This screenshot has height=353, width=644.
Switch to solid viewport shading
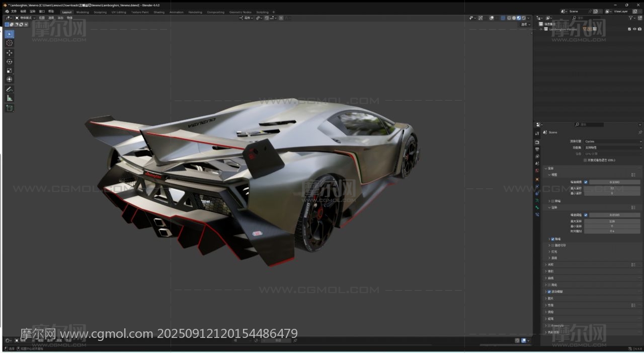click(x=514, y=18)
